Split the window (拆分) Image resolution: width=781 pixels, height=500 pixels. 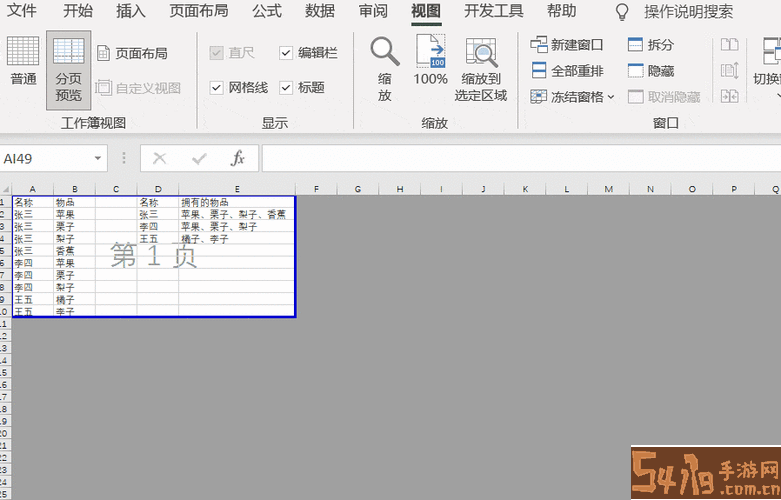pos(651,45)
